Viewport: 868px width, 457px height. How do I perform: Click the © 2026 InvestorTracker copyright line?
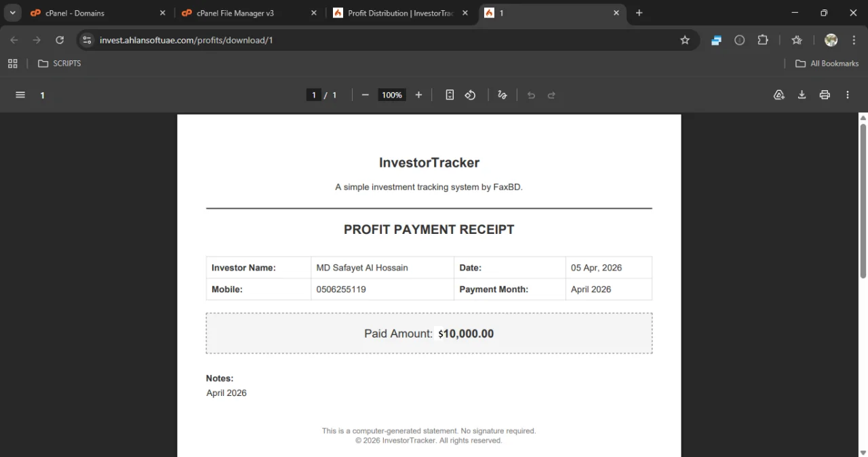(x=429, y=440)
